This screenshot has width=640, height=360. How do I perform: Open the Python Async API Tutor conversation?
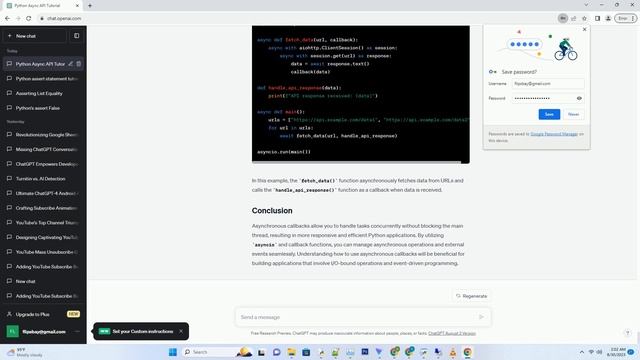tap(40, 64)
